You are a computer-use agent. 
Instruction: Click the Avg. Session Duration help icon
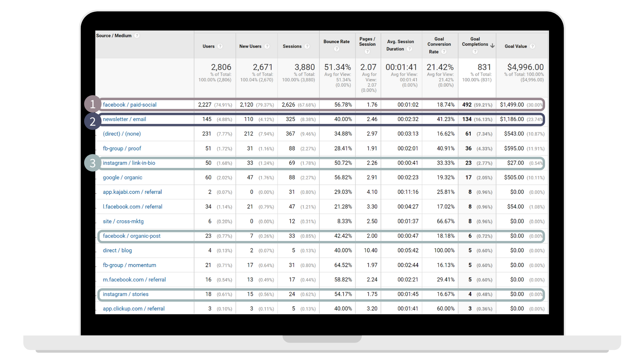coord(410,49)
